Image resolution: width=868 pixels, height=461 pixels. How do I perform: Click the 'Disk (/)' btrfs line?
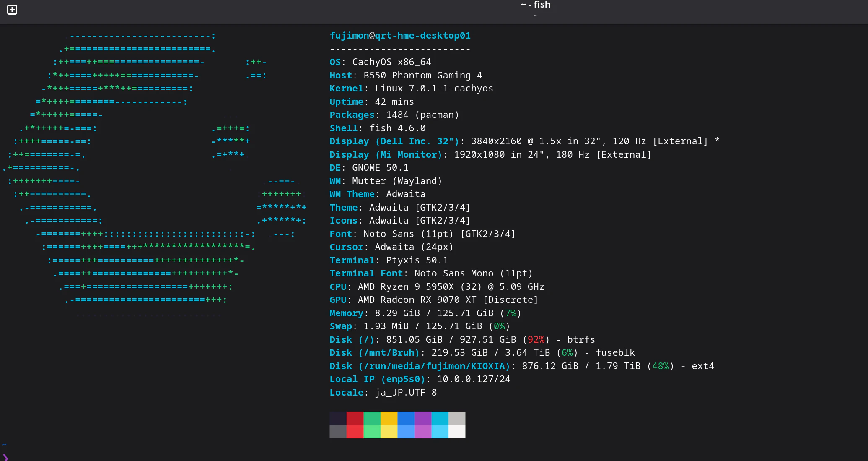pyautogui.click(x=462, y=340)
